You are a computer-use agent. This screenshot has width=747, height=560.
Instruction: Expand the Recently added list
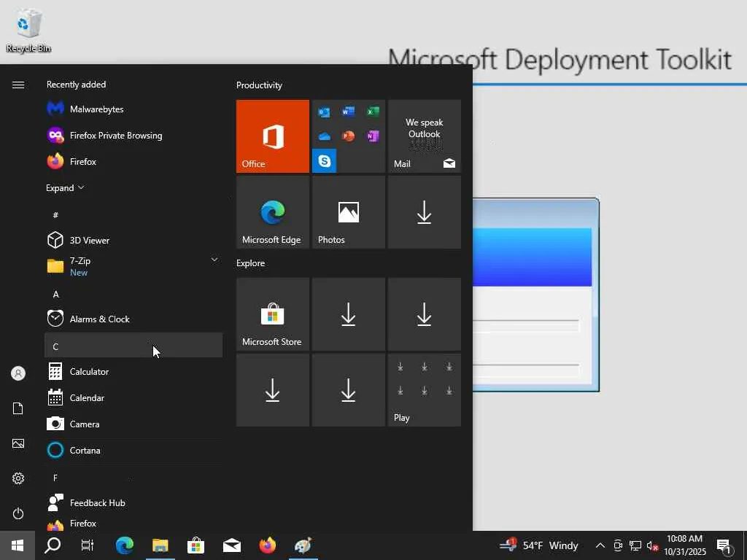click(x=65, y=187)
